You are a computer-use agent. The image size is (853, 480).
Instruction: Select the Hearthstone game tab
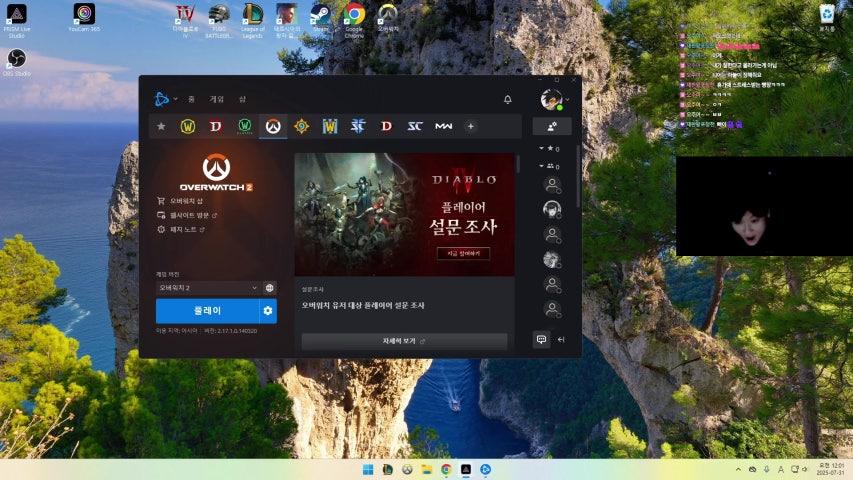click(301, 126)
